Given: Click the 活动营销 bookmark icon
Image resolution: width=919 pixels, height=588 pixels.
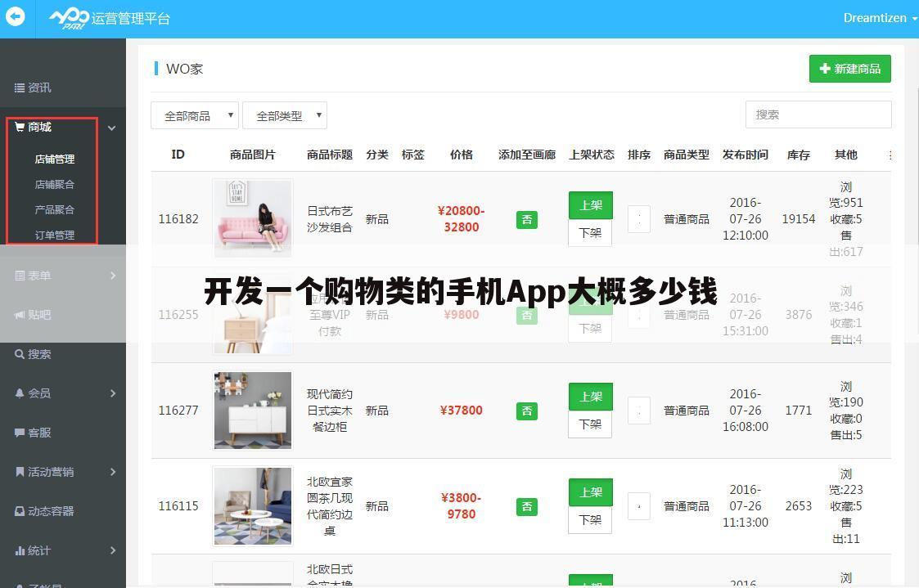Looking at the screenshot, I should click(x=20, y=471).
